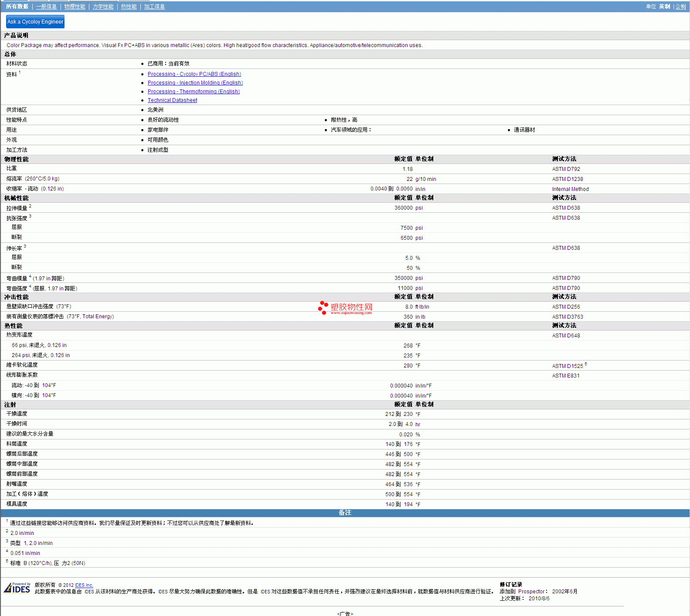
Task: Open Processing - Cycoloy PC/ABS (English) link
Action: 194,74
